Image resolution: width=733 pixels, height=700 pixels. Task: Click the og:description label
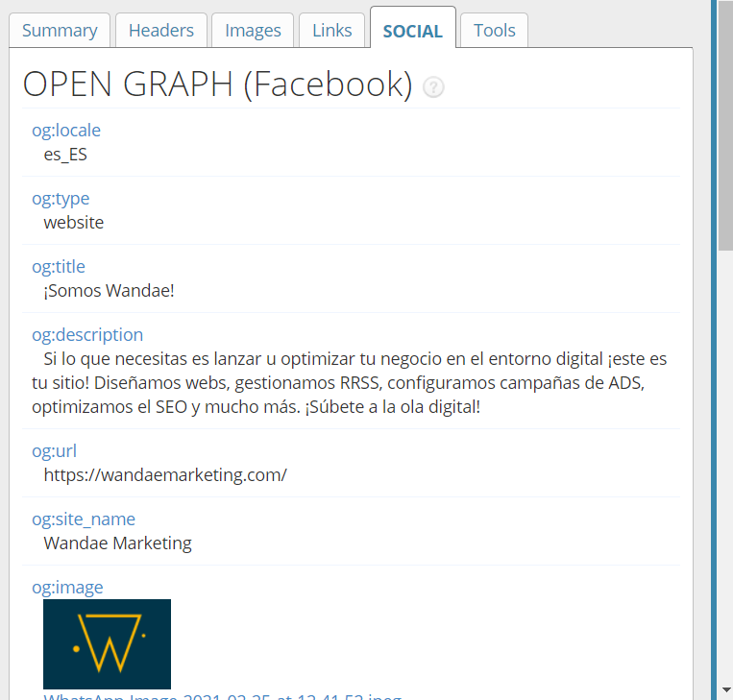click(x=87, y=335)
